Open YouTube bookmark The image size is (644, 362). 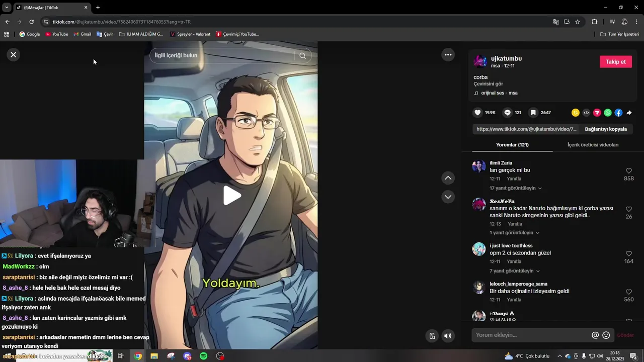56,34
